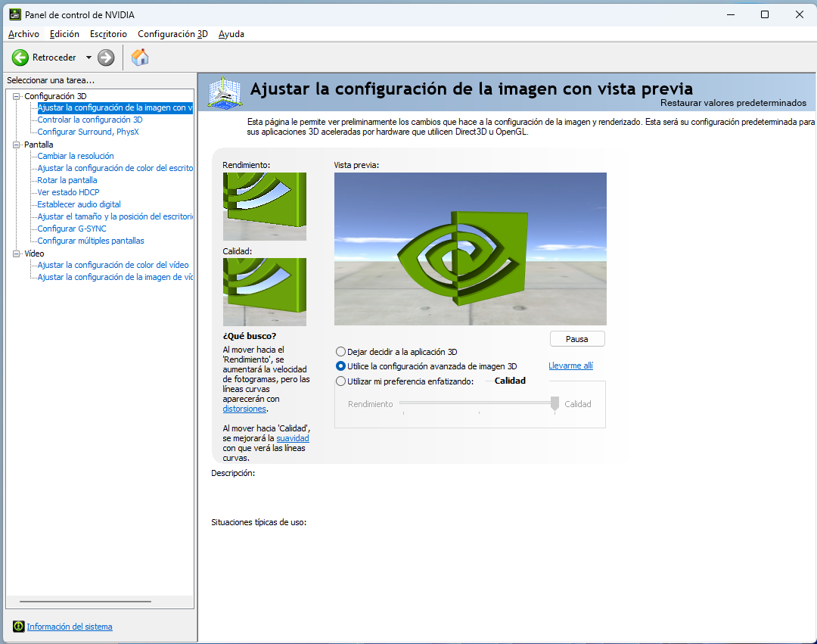Open the Retroceder history dropdown arrow
The width and height of the screenshot is (817, 644).
[x=89, y=58]
